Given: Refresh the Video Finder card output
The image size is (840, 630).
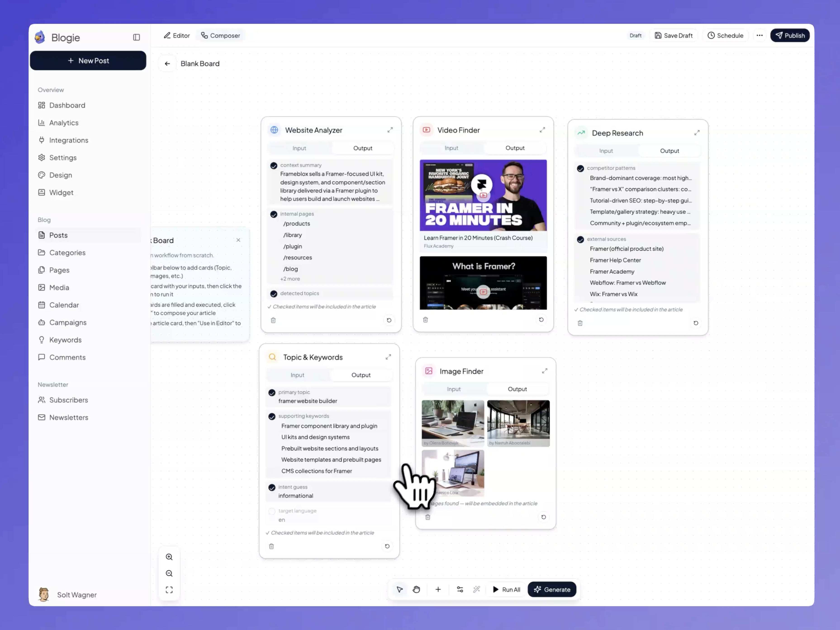Looking at the screenshot, I should (x=541, y=320).
